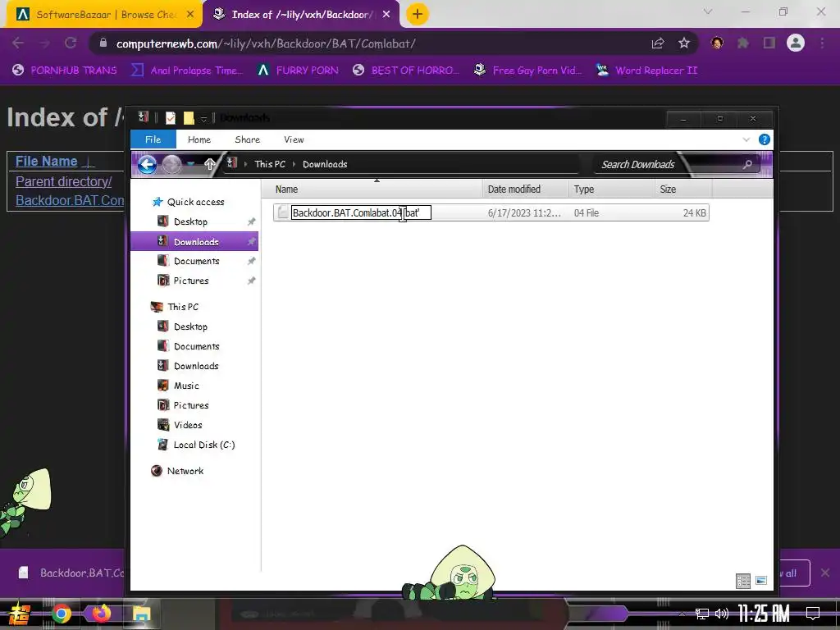Click the Share this page icon in address bar
The image size is (840, 630).
click(658, 43)
